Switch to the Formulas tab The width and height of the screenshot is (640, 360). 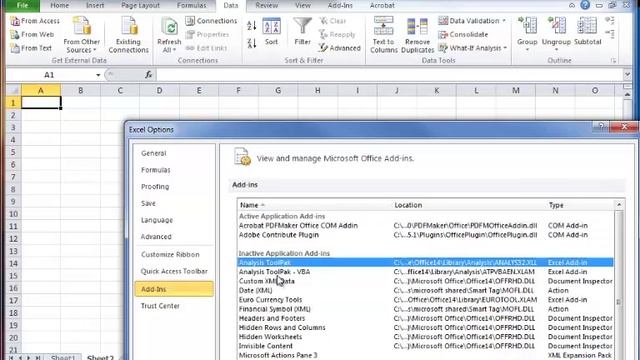coord(191,5)
